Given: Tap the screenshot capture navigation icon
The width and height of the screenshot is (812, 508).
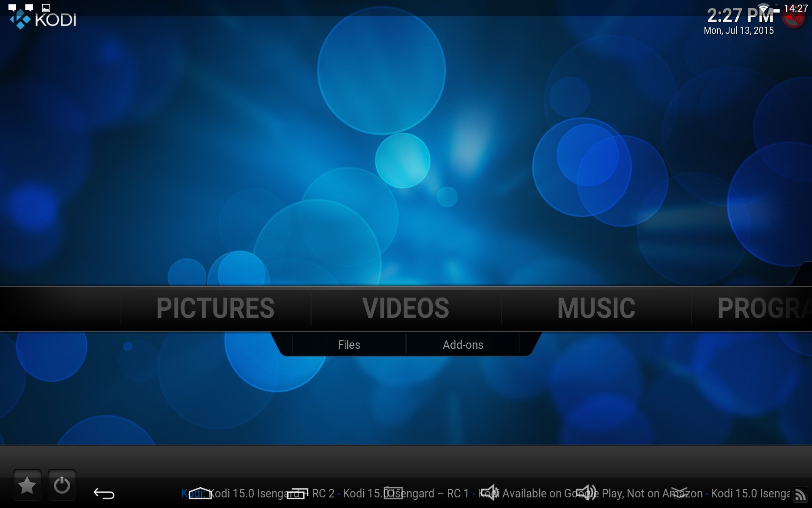Looking at the screenshot, I should (393, 494).
